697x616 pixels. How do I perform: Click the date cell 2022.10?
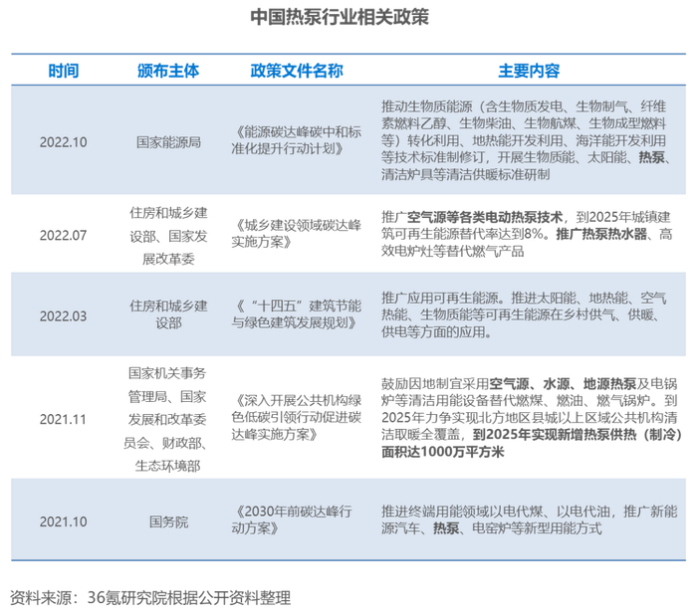coord(63,142)
